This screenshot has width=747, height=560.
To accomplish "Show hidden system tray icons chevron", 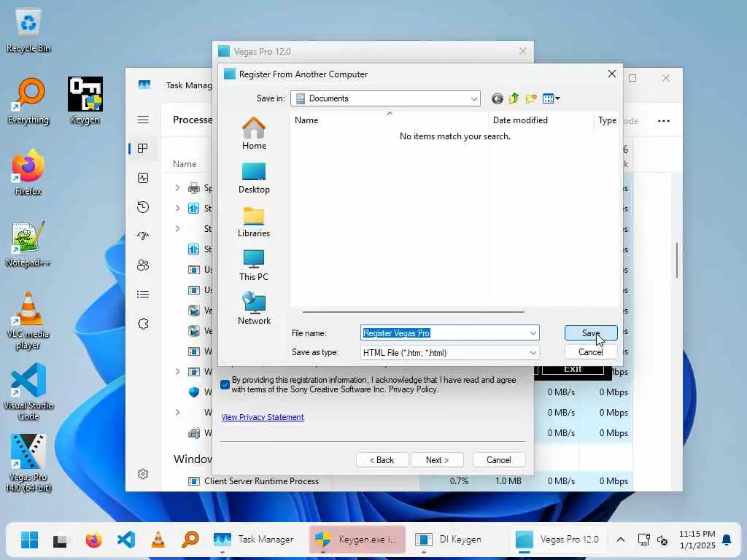I will (620, 540).
